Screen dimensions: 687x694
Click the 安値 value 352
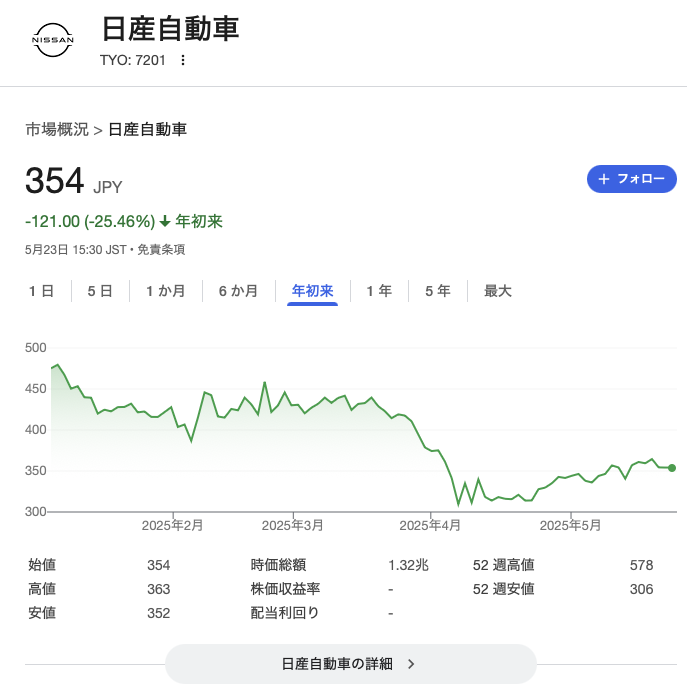click(158, 613)
